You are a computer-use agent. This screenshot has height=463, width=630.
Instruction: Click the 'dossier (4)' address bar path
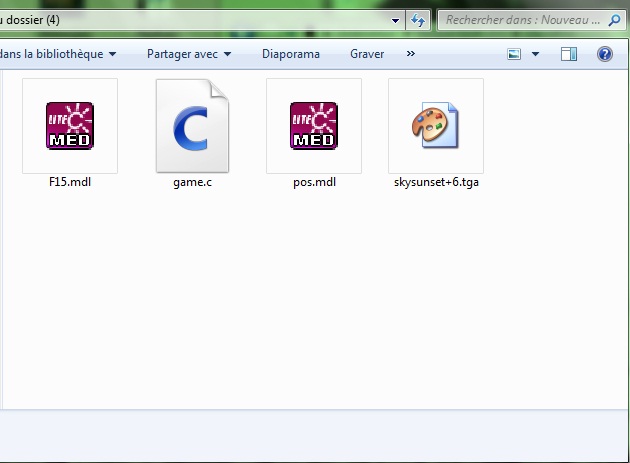[31, 20]
